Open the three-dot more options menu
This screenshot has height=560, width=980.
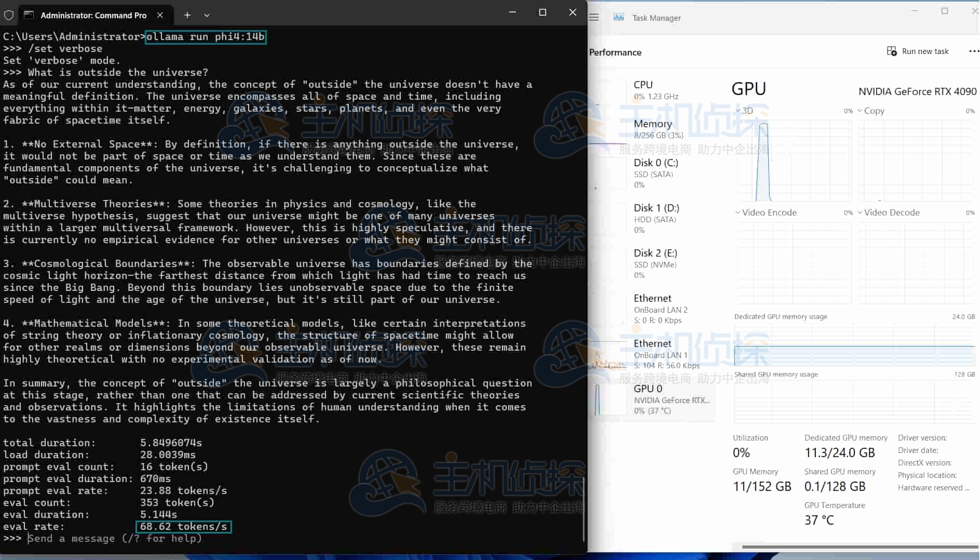[973, 51]
